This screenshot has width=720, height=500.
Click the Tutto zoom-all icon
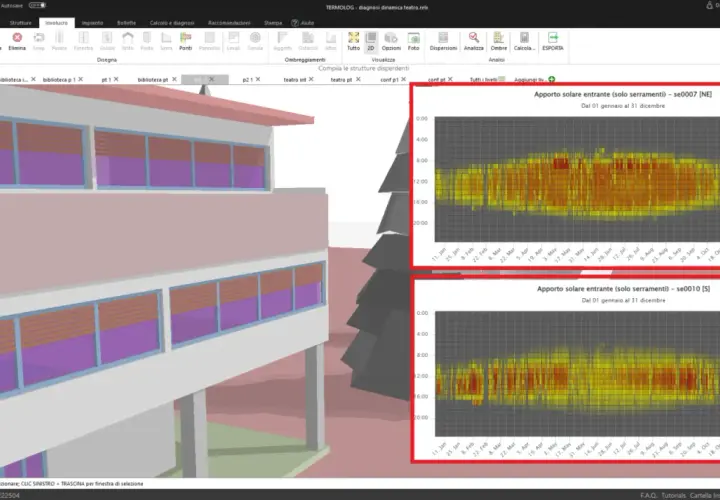point(354,41)
